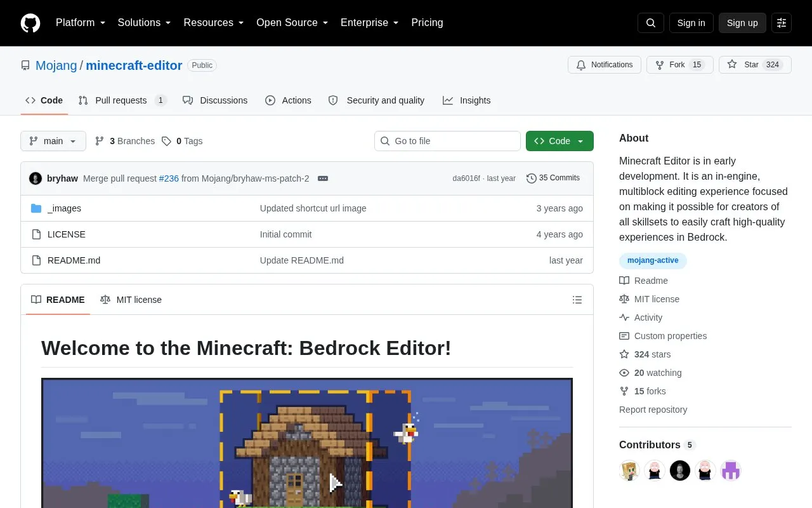Open the Readme link in About
This screenshot has height=508, width=812.
[644, 281]
